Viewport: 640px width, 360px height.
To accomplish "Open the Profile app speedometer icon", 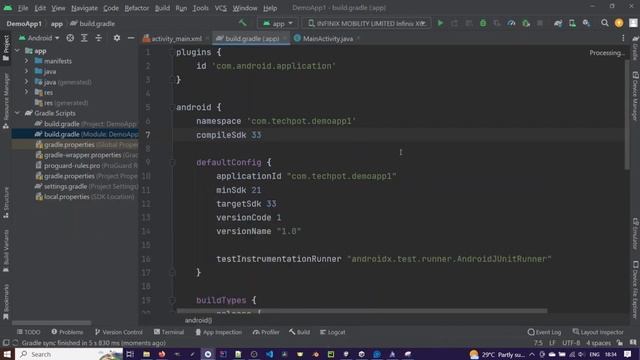I will 511,23.
